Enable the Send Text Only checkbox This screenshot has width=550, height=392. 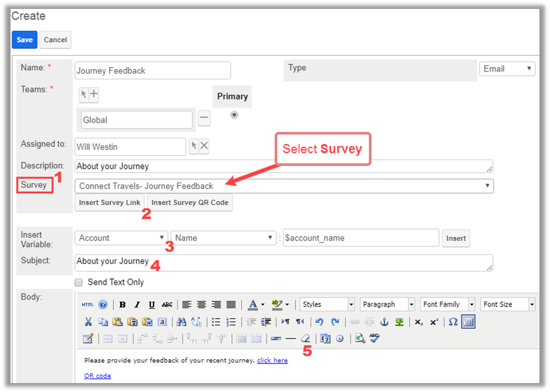tap(79, 282)
